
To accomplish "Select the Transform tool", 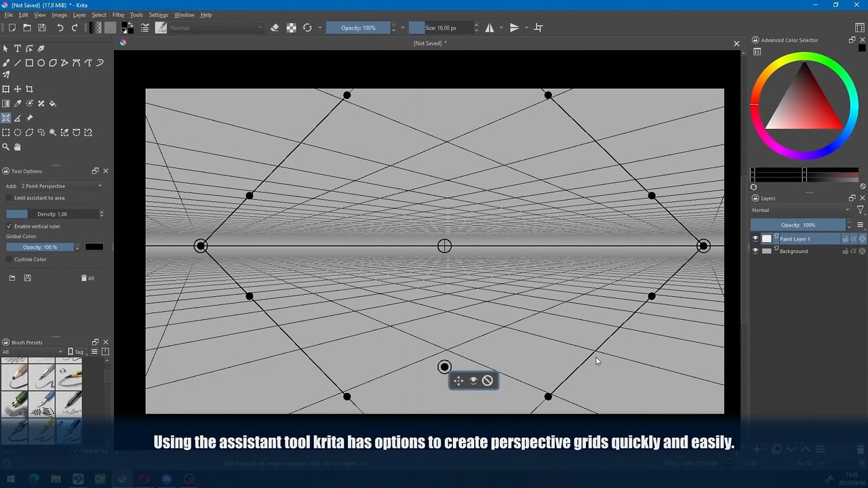I will point(6,89).
